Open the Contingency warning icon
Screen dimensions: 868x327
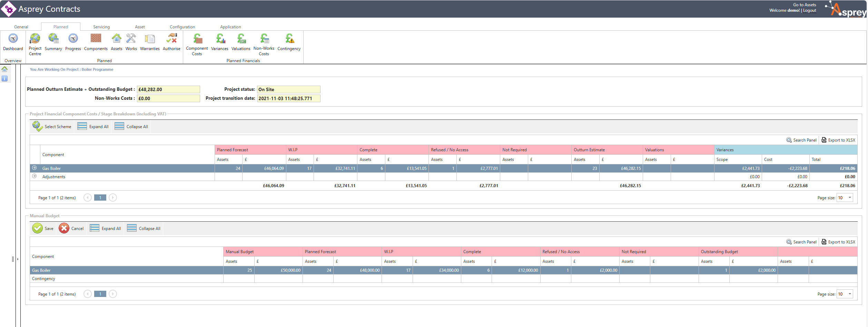click(x=289, y=39)
